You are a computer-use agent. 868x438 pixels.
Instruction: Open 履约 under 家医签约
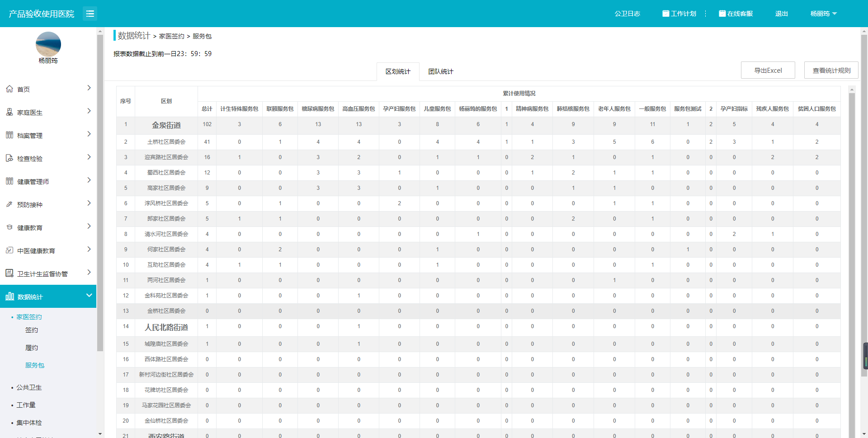click(32, 348)
